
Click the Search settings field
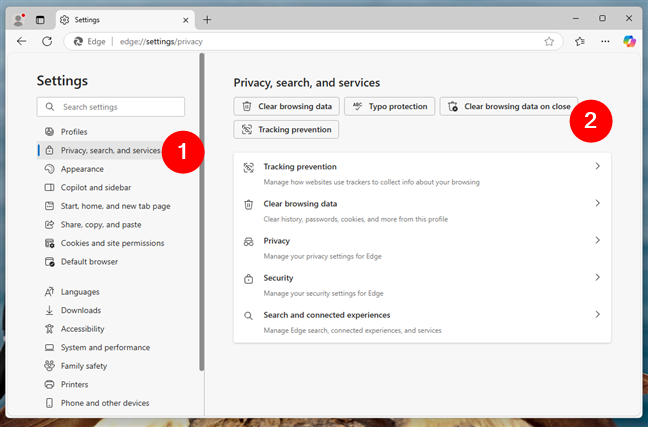[x=110, y=107]
